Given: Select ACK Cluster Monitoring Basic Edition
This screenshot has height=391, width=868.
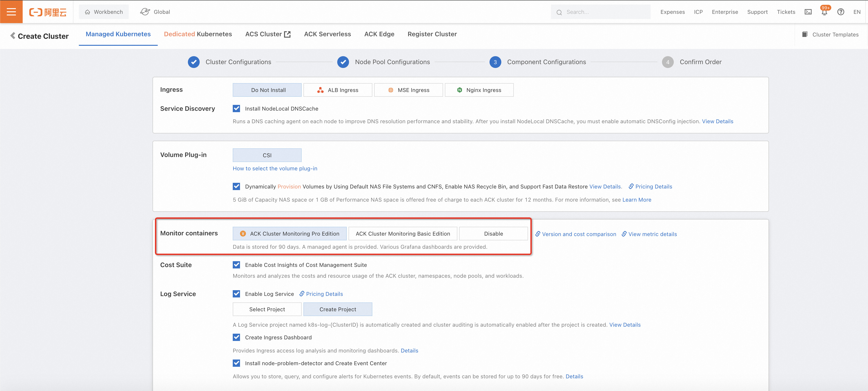Looking at the screenshot, I should point(402,233).
